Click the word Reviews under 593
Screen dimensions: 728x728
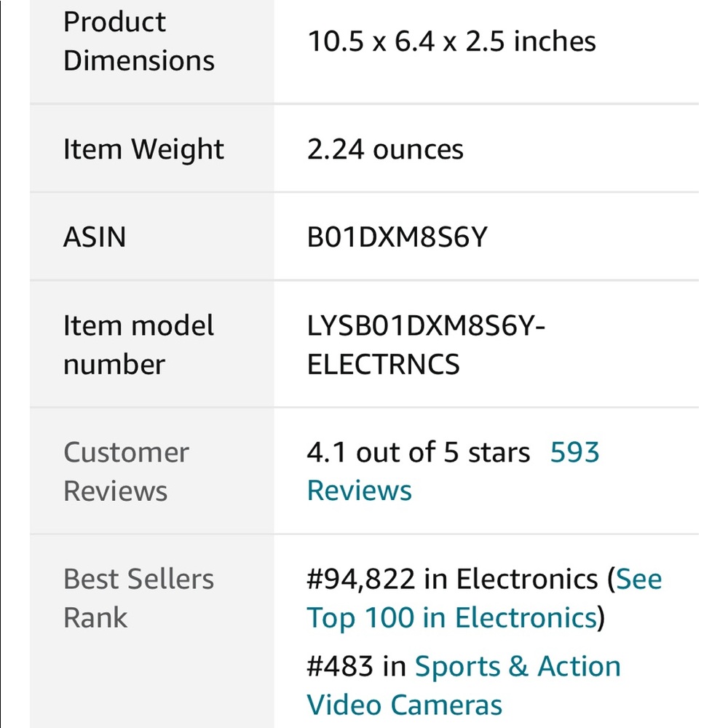[x=360, y=491]
